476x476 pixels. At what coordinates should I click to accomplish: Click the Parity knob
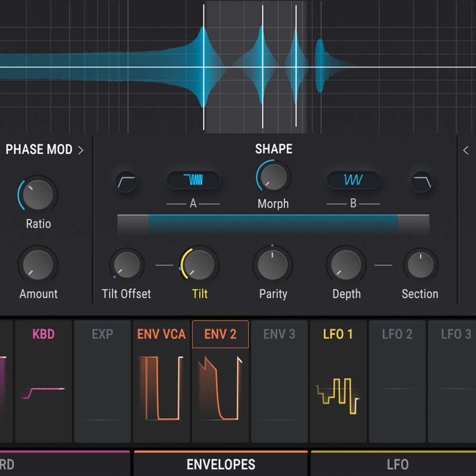click(x=272, y=265)
